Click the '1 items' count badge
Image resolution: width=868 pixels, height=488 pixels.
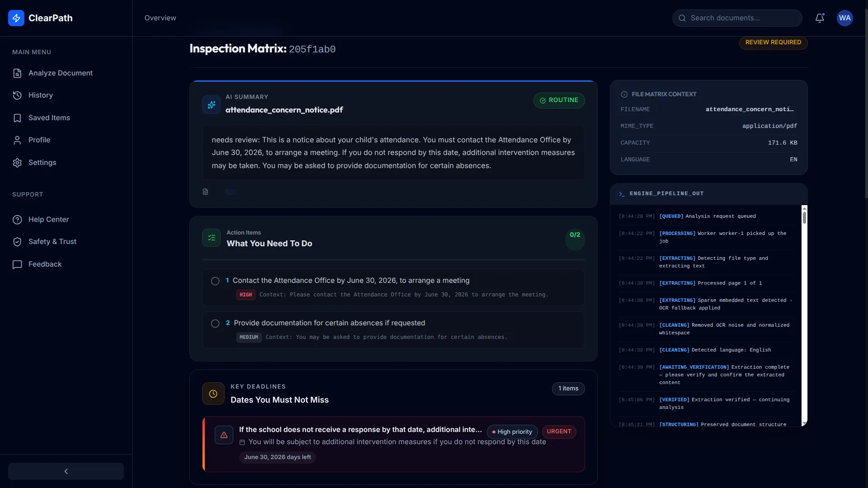coord(568,389)
